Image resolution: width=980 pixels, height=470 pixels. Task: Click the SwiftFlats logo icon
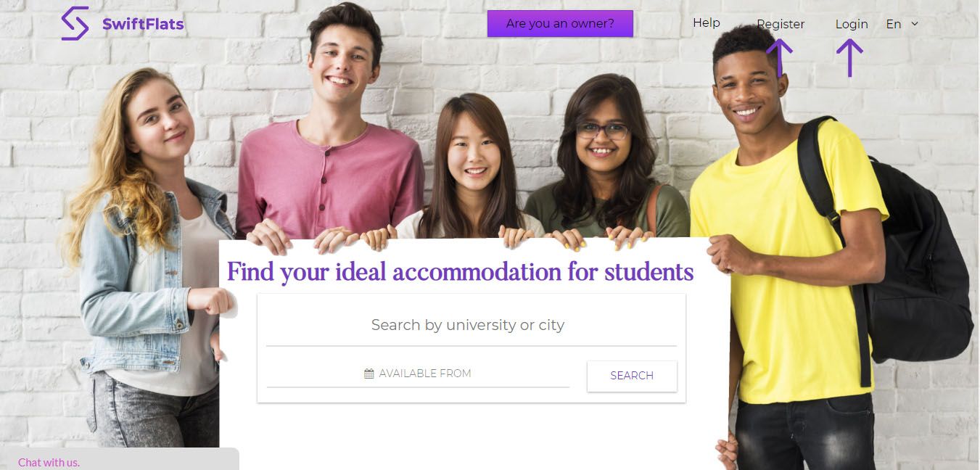click(x=75, y=23)
